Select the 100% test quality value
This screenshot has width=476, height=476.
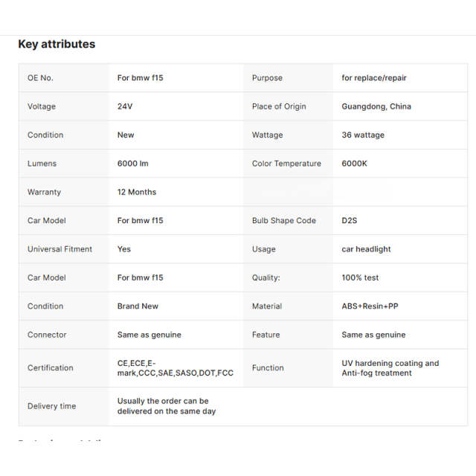tap(360, 277)
